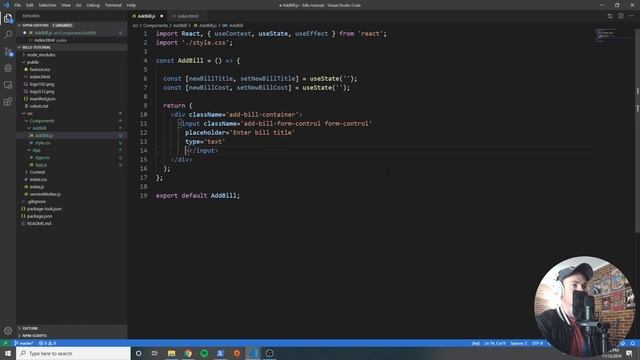The height and width of the screenshot is (360, 640).
Task: Collapse the App folder
Action: tap(71, 150)
